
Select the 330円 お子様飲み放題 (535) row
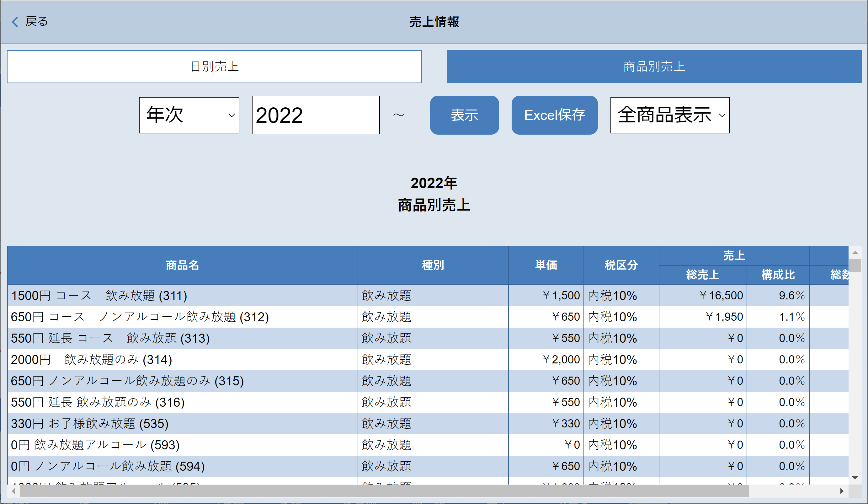pos(89,423)
